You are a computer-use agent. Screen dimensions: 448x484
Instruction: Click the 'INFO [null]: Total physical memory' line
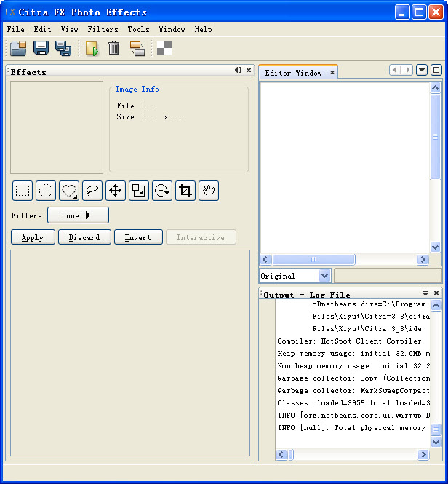[351, 427]
